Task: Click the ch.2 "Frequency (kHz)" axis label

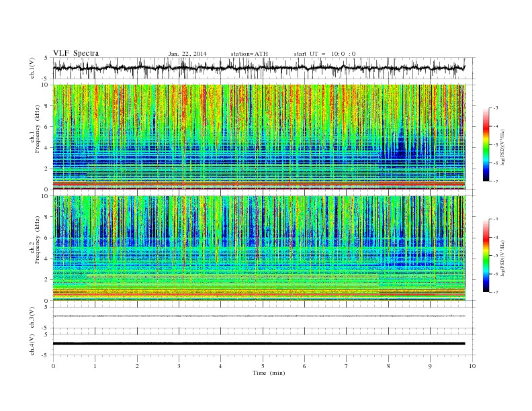Action: [38, 239]
